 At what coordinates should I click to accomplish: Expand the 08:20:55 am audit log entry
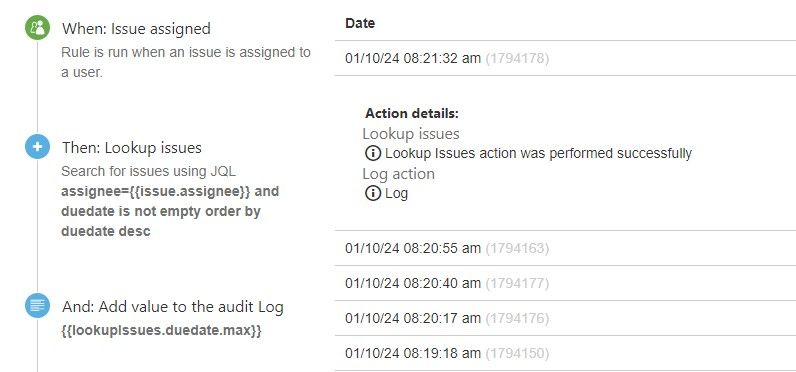(566, 248)
